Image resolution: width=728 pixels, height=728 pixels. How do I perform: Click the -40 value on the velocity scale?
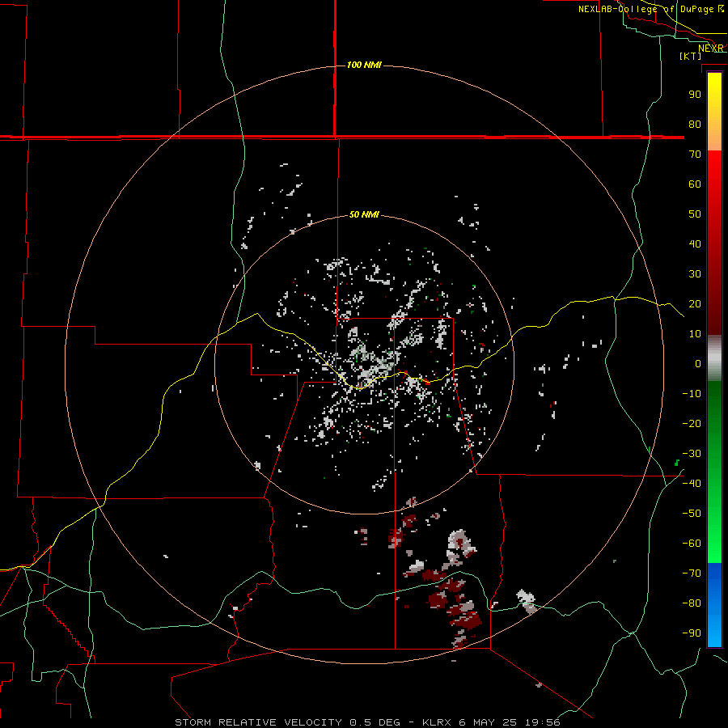692,484
